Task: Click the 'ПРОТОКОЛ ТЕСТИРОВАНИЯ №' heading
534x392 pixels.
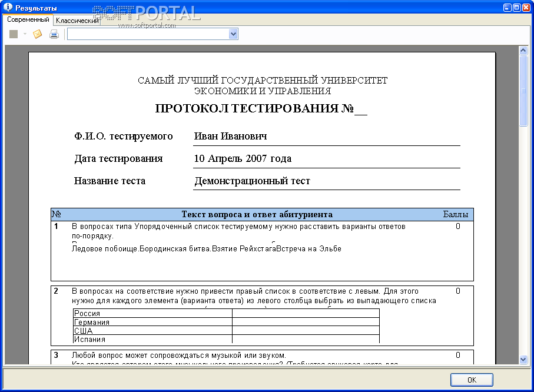Action: click(261, 108)
